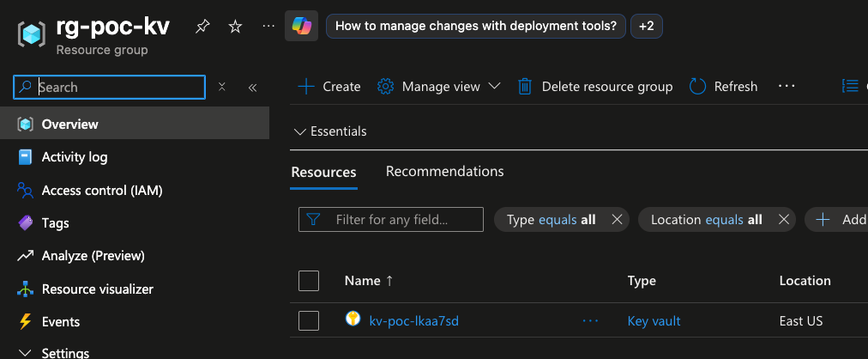Viewport: 868px width, 359px height.
Task: Open Resource visualizer
Action: pos(135,289)
